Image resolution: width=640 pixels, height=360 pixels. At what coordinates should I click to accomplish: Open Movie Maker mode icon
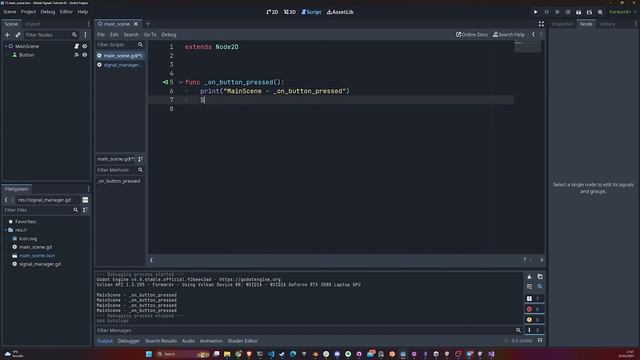click(600, 12)
